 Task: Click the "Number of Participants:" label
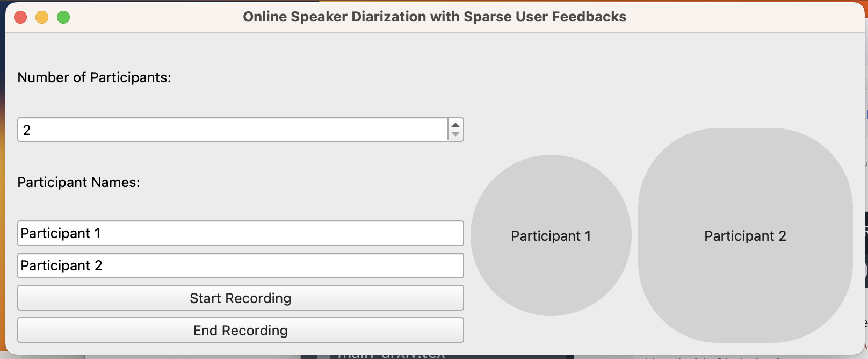click(94, 77)
